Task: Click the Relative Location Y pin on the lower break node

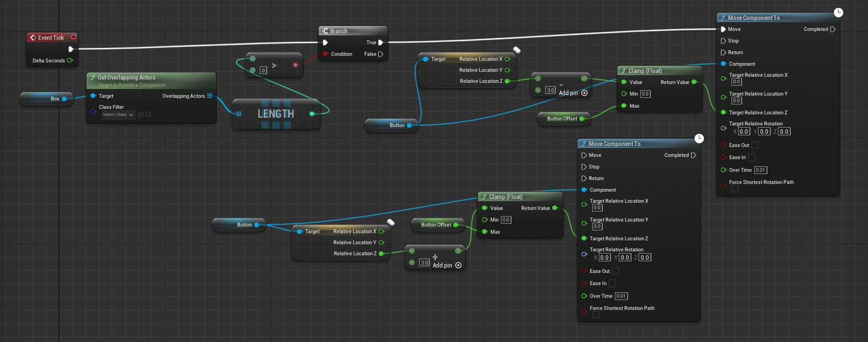Action: [381, 243]
